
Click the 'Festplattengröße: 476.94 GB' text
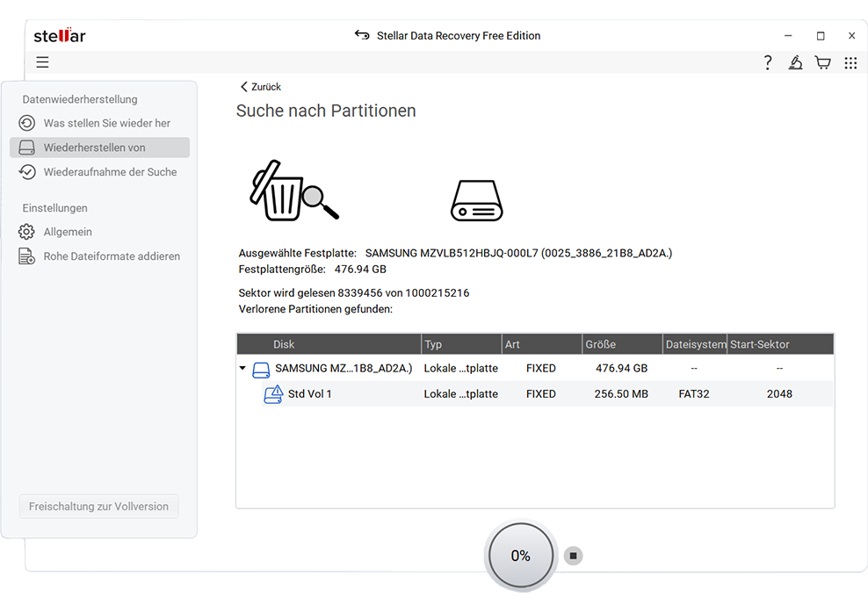pos(312,269)
